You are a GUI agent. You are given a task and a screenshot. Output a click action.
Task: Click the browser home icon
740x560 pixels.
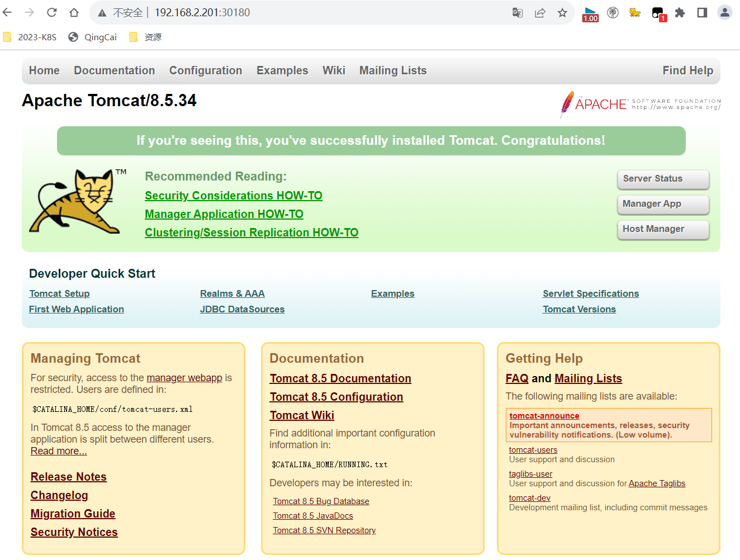click(x=74, y=12)
